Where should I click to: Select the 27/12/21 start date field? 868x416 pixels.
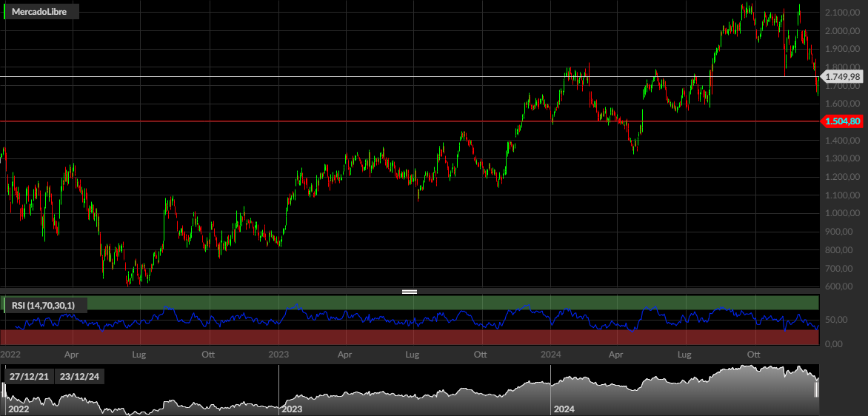tap(29, 377)
